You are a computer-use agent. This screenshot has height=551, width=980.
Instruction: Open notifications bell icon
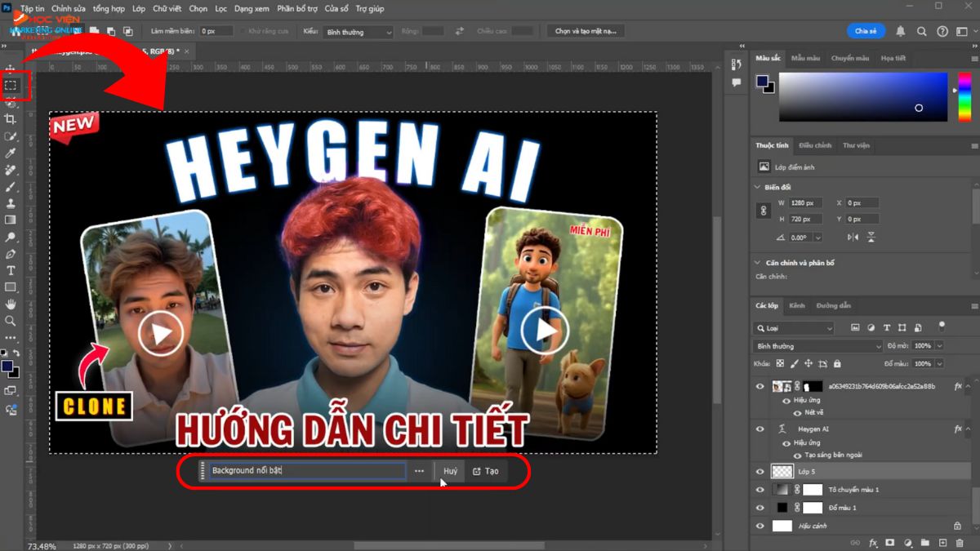901,31
